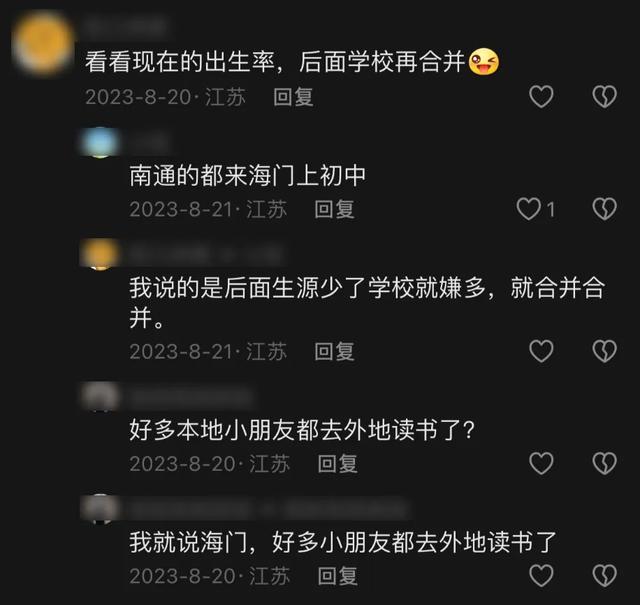Open the top commenter's orange avatar
Screen dimensions: 640x605
click(43, 44)
